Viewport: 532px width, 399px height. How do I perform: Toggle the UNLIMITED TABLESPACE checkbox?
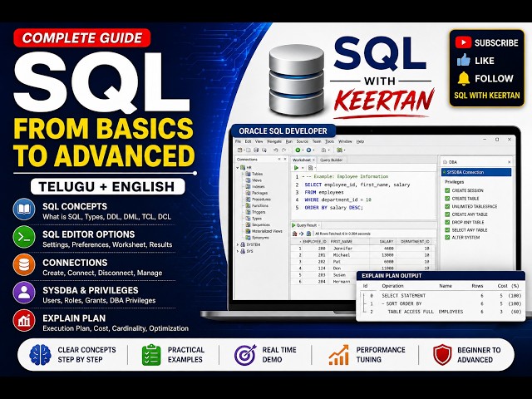coord(447,206)
